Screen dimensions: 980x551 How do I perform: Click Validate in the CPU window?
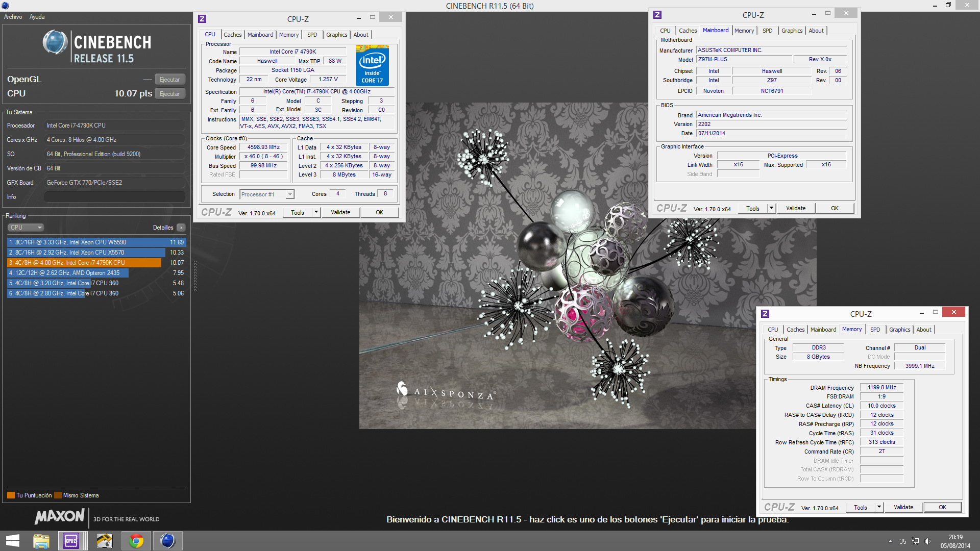(x=340, y=212)
